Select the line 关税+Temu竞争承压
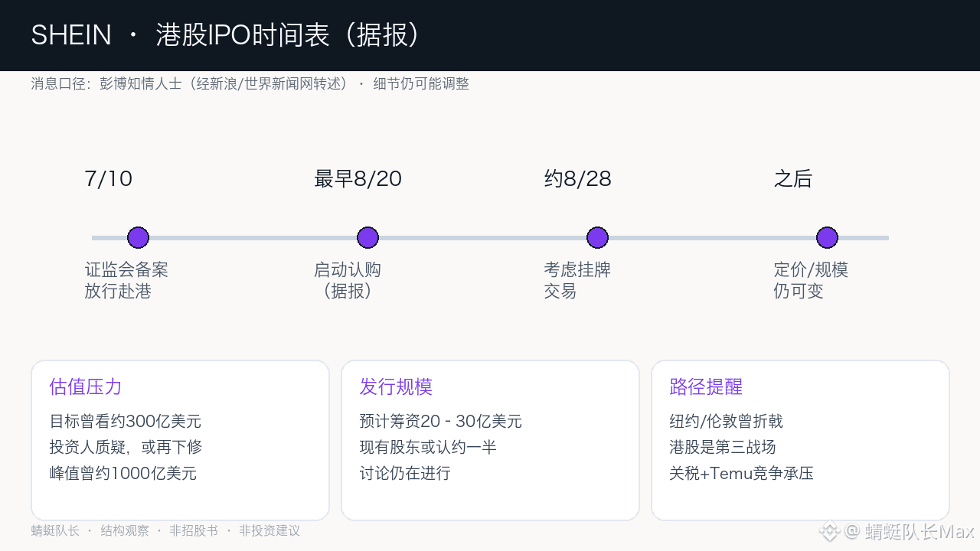Screen dimensions: 980x551 [x=741, y=473]
